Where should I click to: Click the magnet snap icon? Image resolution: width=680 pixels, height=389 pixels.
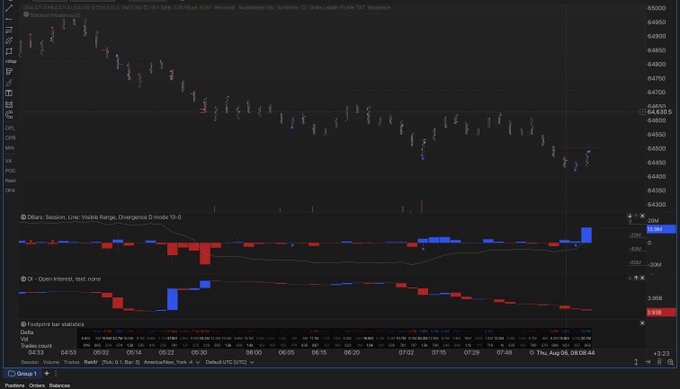pyautogui.click(x=9, y=115)
